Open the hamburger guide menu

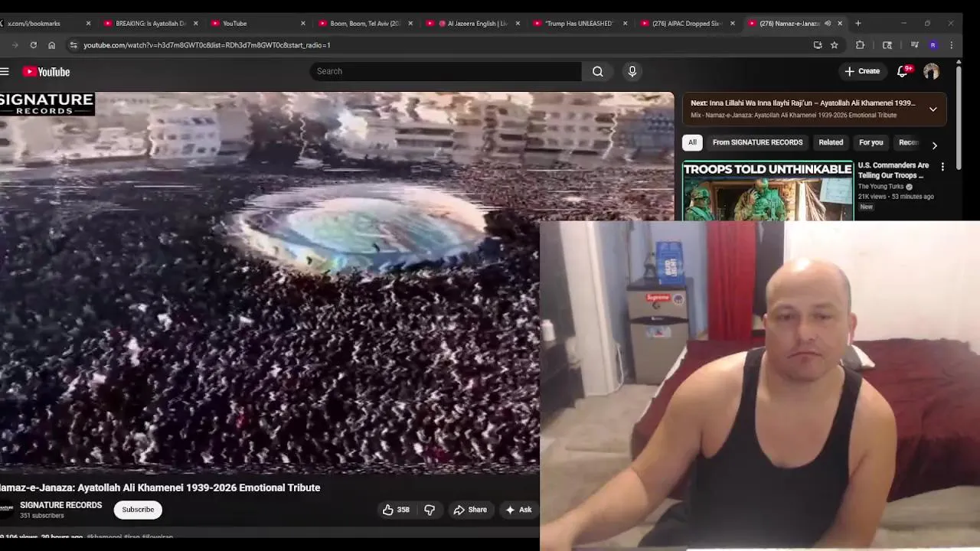pos(5,72)
